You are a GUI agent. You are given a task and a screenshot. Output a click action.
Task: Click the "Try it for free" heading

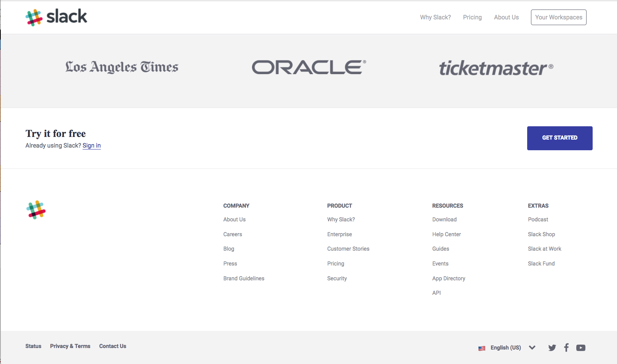pos(56,134)
